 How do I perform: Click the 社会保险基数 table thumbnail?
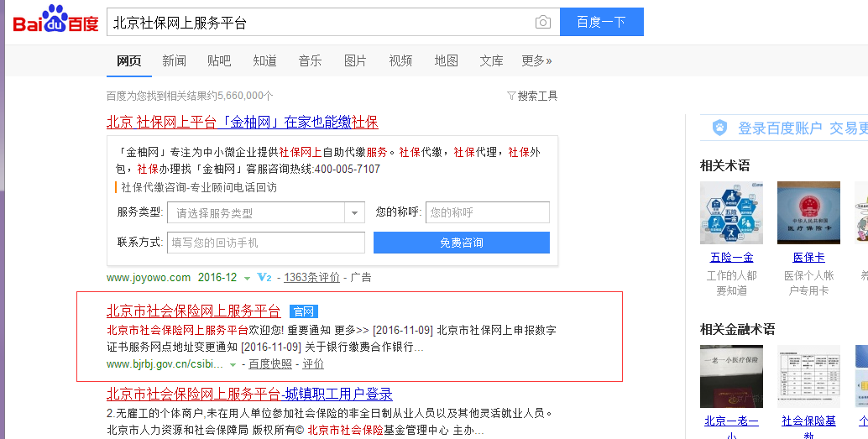point(808,376)
